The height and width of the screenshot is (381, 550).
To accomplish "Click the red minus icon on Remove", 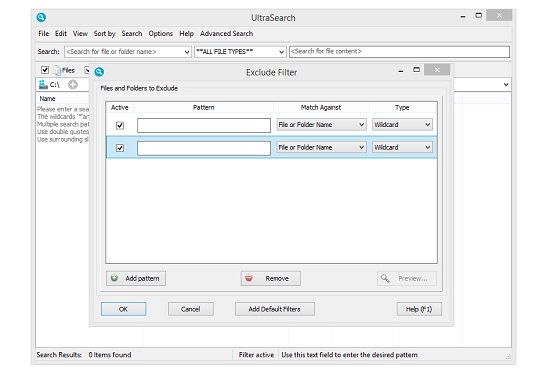I will [249, 278].
